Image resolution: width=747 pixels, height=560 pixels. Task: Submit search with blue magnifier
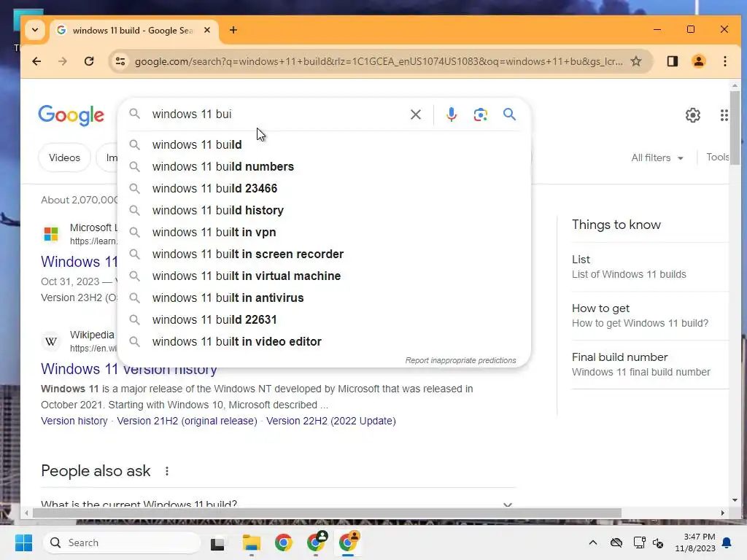(509, 114)
